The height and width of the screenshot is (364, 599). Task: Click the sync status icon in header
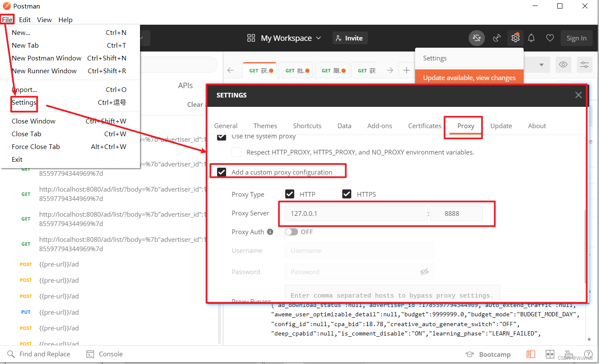tap(477, 38)
